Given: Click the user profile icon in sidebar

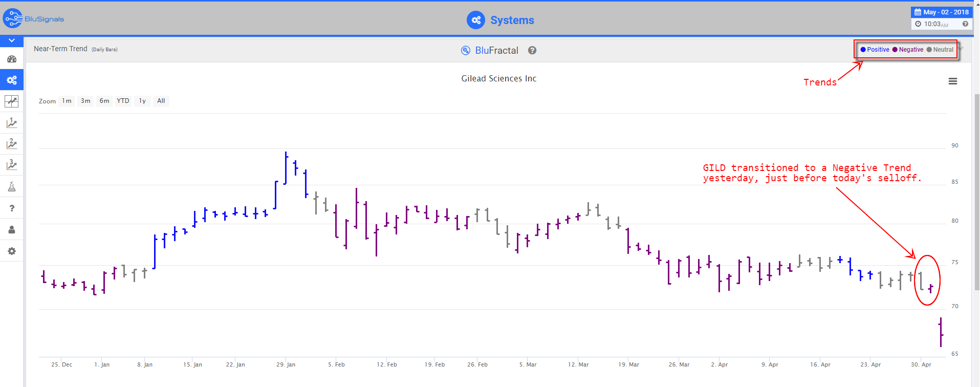Looking at the screenshot, I should 12,230.
